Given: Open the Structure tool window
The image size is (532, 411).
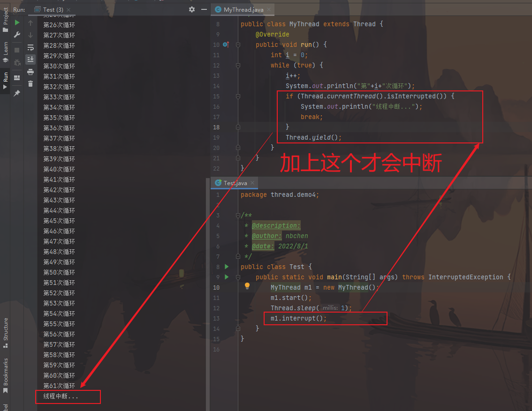Looking at the screenshot, I should (5, 332).
